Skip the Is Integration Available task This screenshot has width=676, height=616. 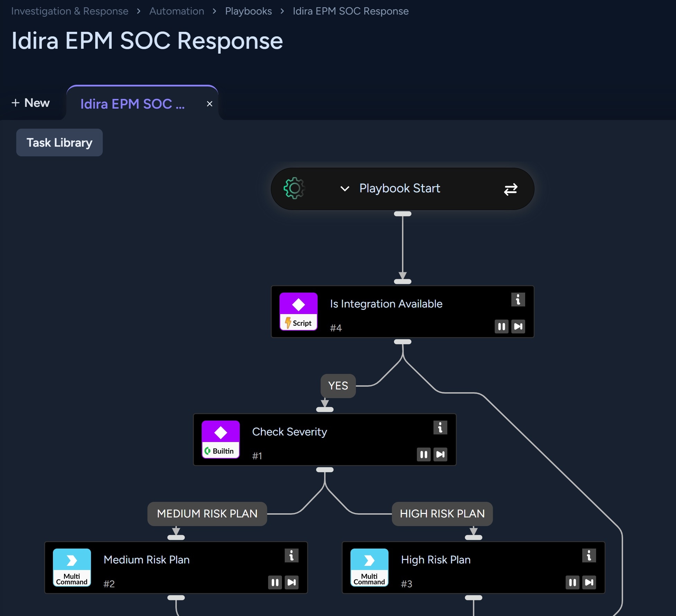(518, 327)
